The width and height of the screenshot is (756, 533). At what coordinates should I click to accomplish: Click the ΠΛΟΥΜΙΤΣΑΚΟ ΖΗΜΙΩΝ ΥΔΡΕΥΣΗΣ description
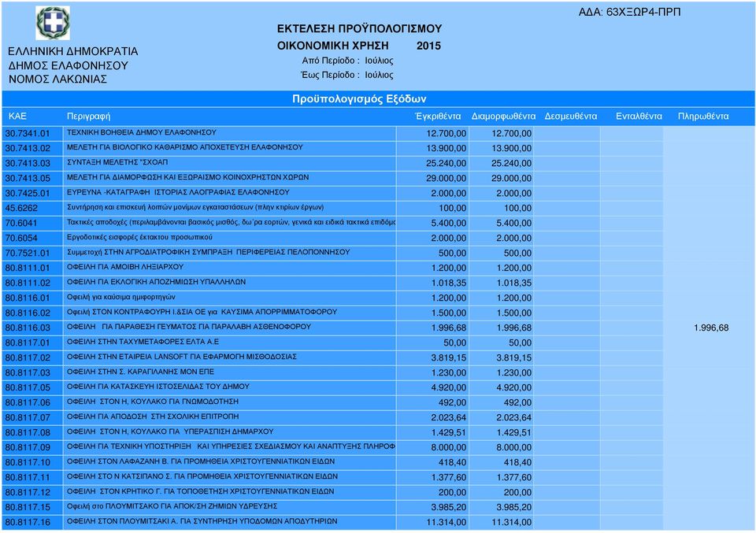click(172, 506)
